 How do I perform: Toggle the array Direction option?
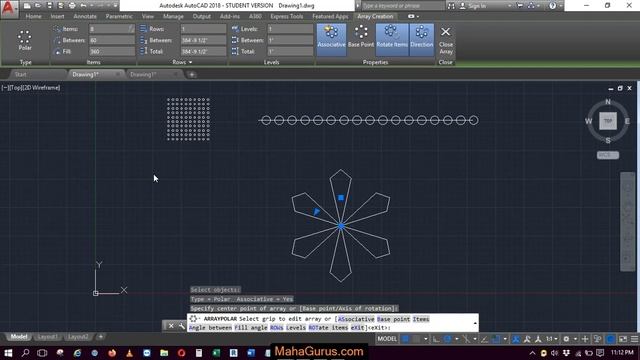coord(421,40)
